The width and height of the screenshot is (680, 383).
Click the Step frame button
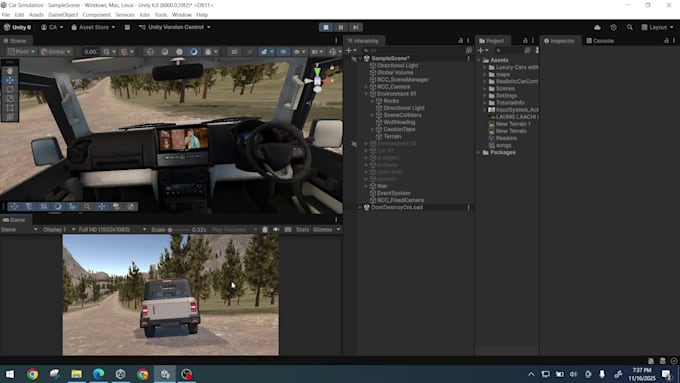click(x=355, y=27)
